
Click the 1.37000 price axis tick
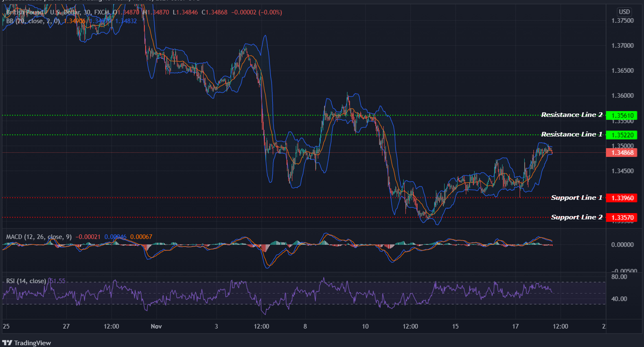click(x=622, y=46)
